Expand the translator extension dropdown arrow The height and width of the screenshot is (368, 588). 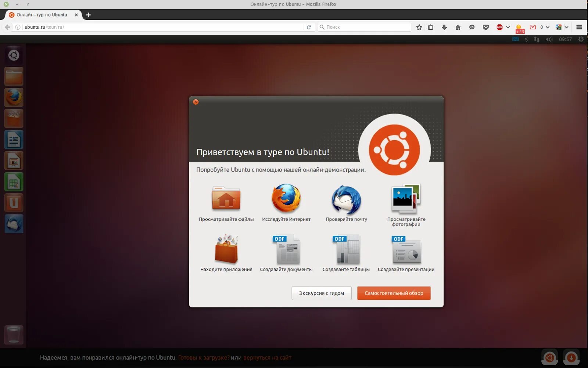pos(567,27)
